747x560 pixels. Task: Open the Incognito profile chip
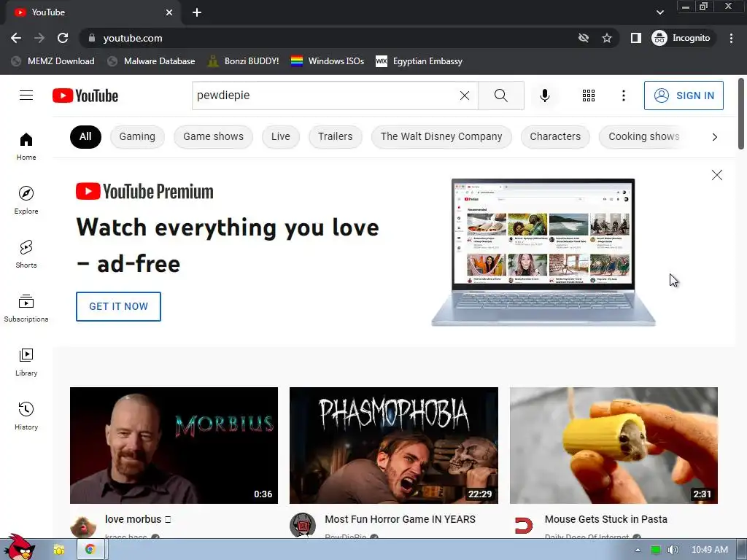[682, 38]
